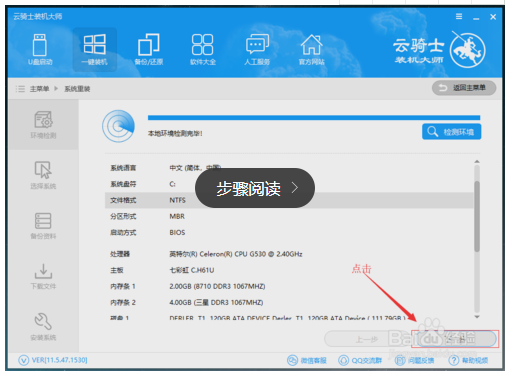Minimize the 云骑士装机大师 window
The height and width of the screenshot is (373, 507).
476,18
